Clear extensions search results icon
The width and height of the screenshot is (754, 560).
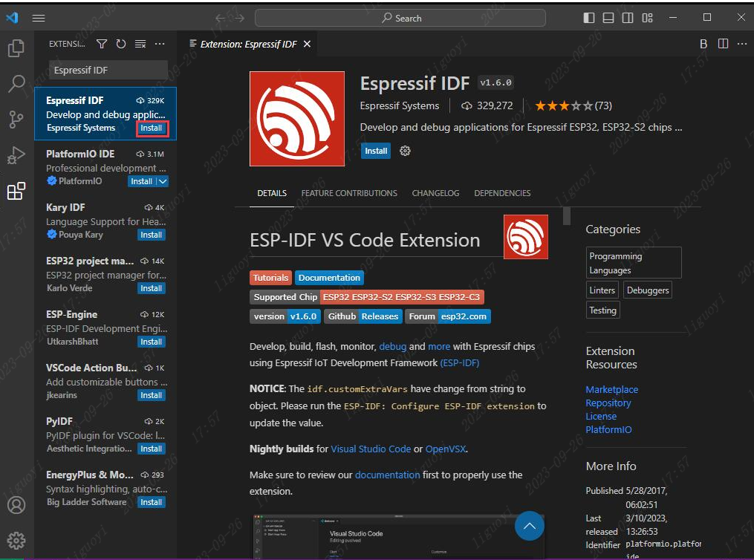click(140, 45)
